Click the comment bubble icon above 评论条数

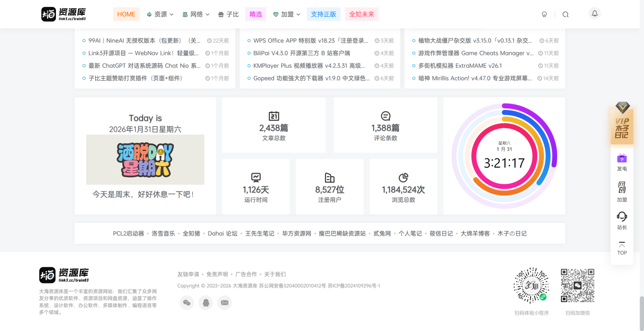(385, 116)
